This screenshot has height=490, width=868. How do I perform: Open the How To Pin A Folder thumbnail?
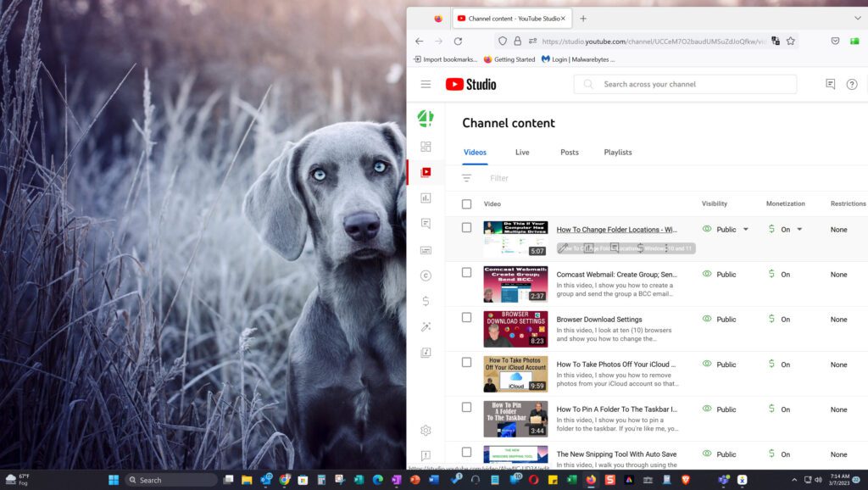[x=515, y=419]
